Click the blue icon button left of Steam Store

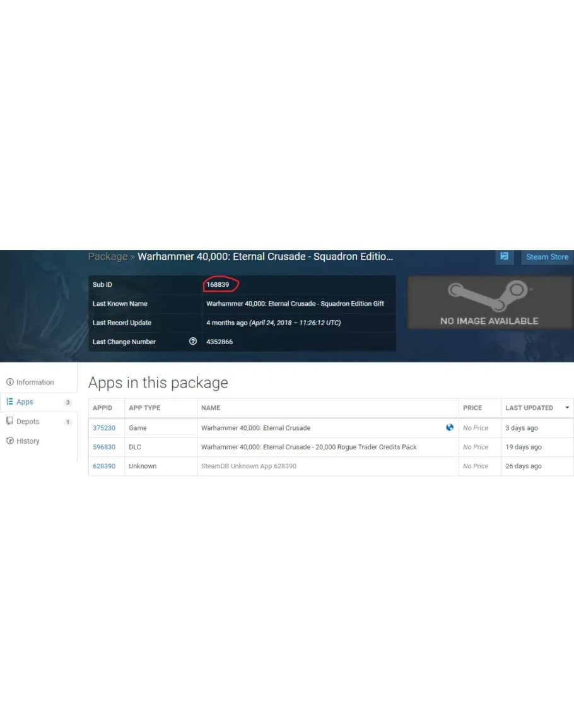[504, 257]
